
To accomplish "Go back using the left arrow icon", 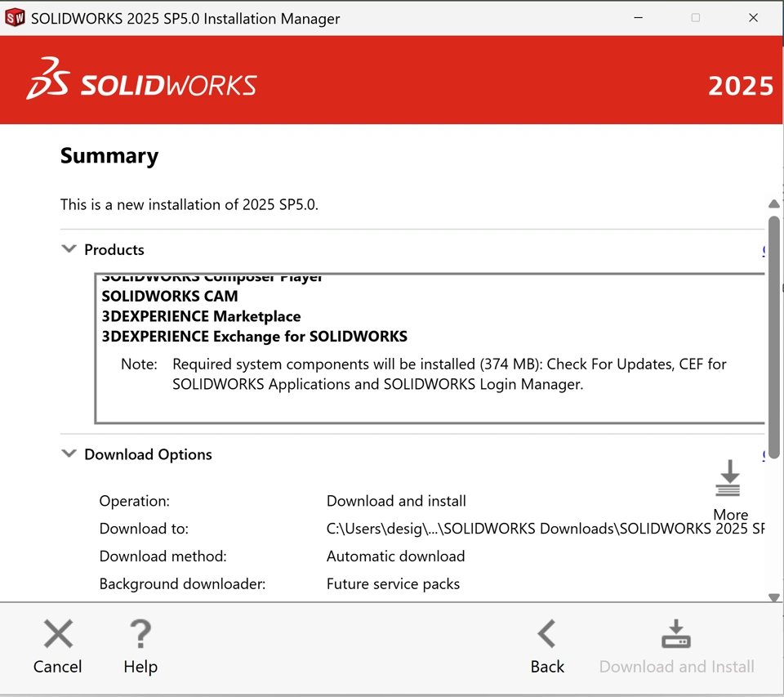I will pyautogui.click(x=546, y=634).
